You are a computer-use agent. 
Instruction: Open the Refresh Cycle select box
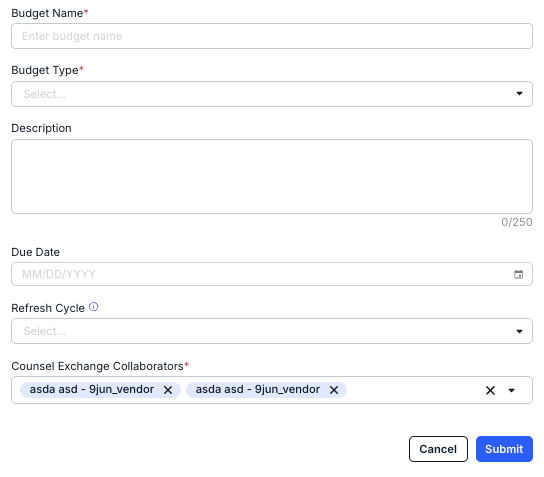point(272,331)
